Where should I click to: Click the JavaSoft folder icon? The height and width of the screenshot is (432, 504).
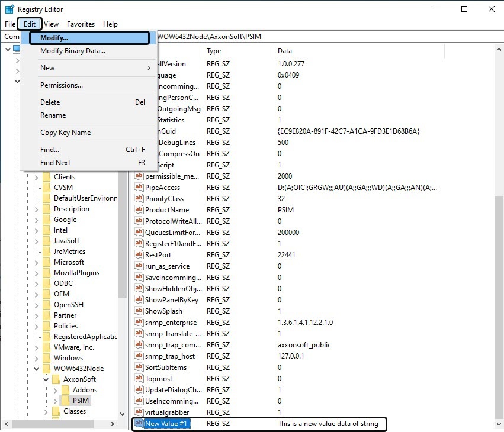click(x=46, y=241)
